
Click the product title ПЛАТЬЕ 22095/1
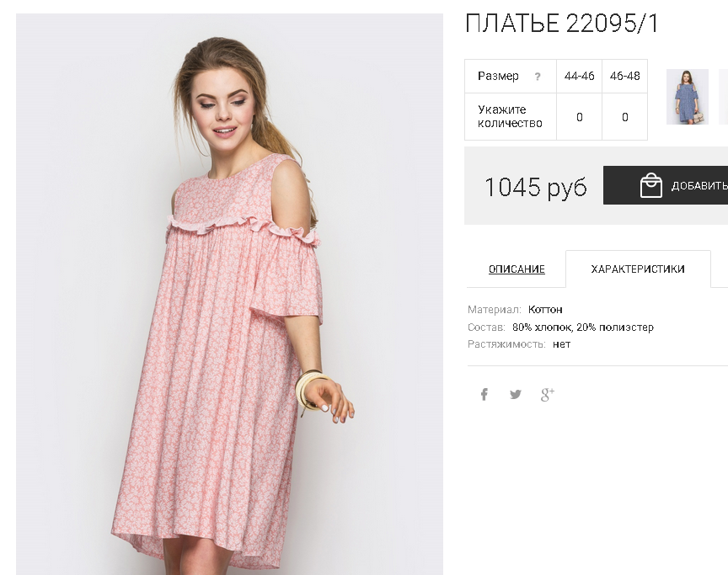(x=561, y=24)
